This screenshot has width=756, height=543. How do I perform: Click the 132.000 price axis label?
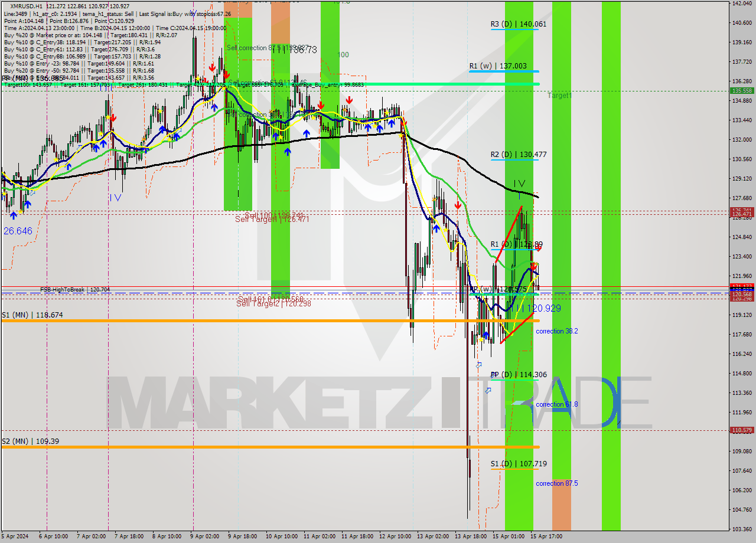pyautogui.click(x=742, y=140)
